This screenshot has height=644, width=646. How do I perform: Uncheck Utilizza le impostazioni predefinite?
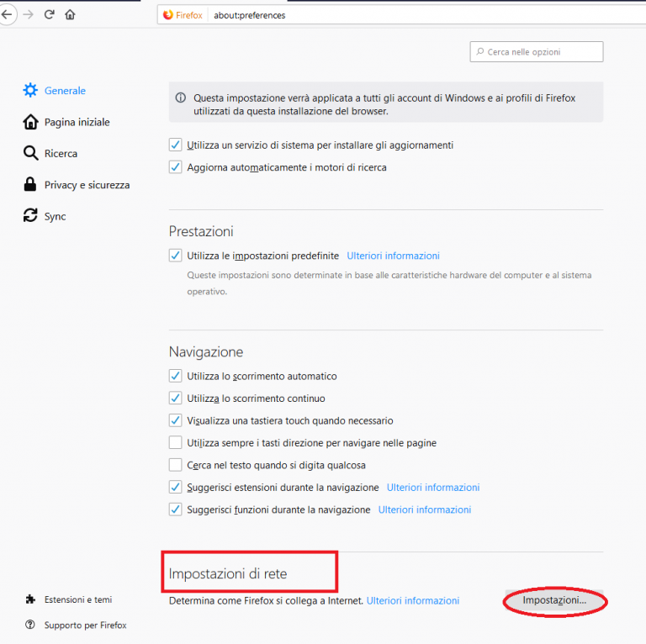tap(176, 256)
